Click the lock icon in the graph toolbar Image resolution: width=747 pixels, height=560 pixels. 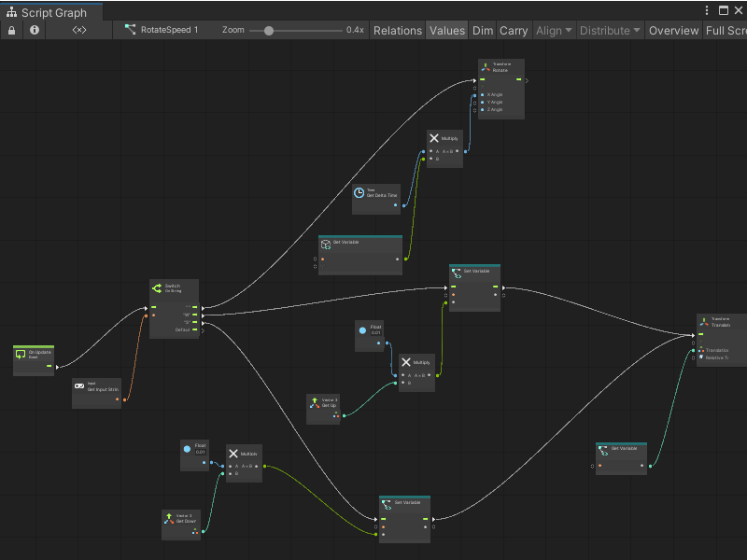pos(9,30)
